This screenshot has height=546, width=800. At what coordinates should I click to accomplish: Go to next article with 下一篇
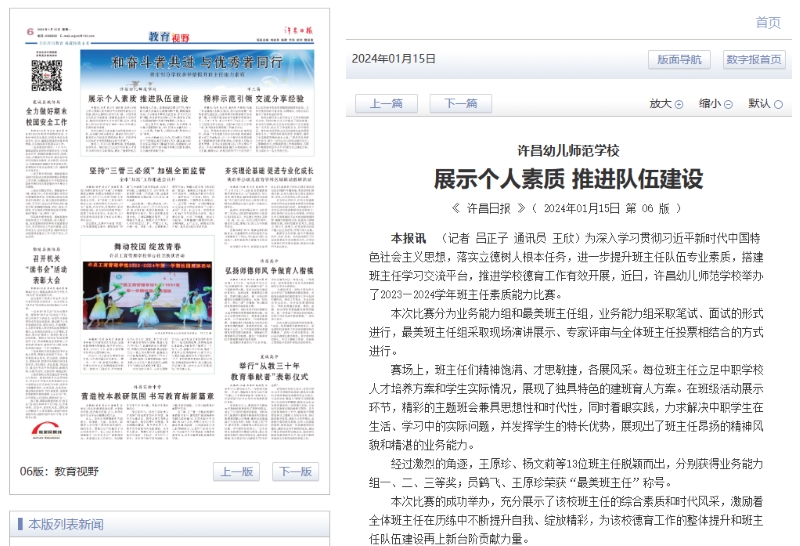pyautogui.click(x=460, y=104)
